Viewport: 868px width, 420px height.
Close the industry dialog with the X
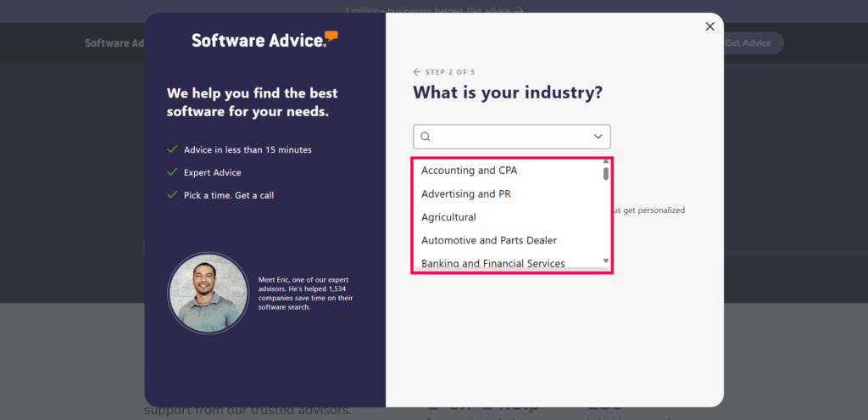[709, 26]
